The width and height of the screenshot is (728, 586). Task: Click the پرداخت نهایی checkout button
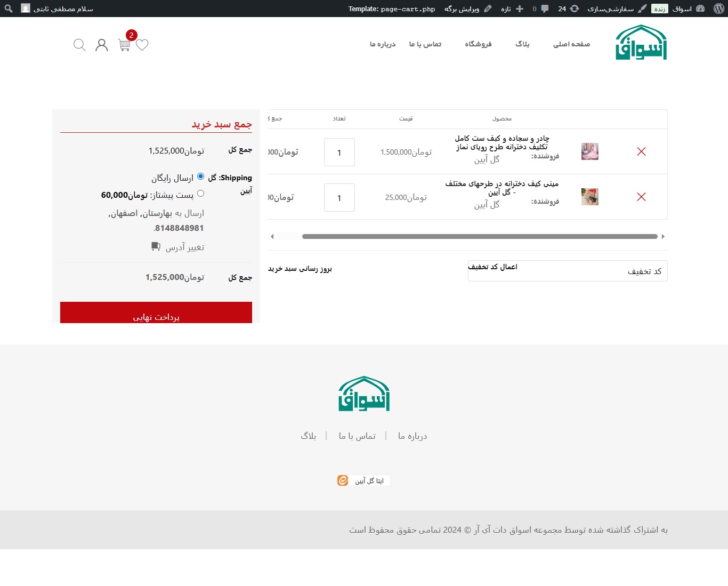[156, 315]
